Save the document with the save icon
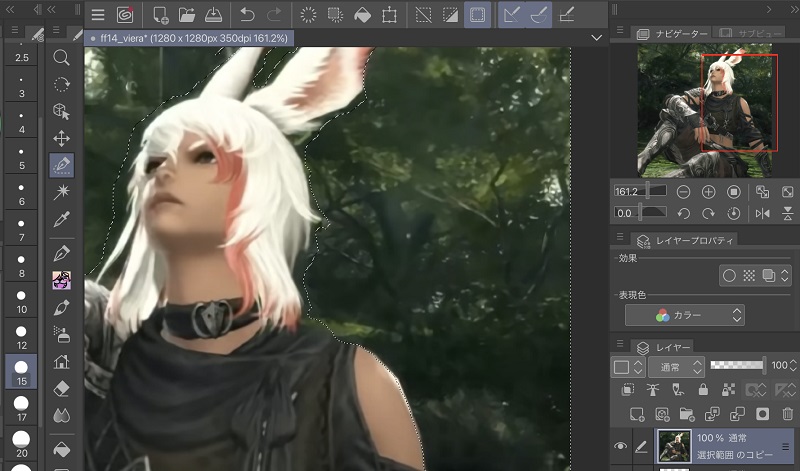The image size is (800, 471). pyautogui.click(x=213, y=15)
